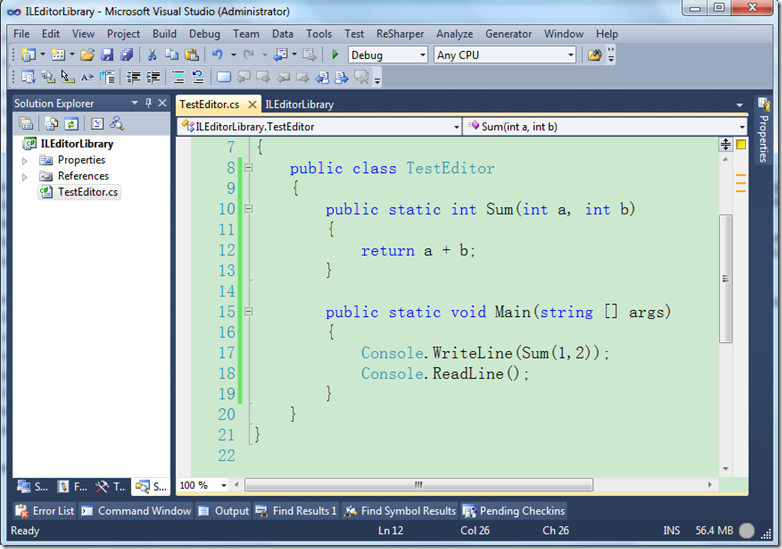Click the icon right of Any CPU dropdown

coord(594,55)
